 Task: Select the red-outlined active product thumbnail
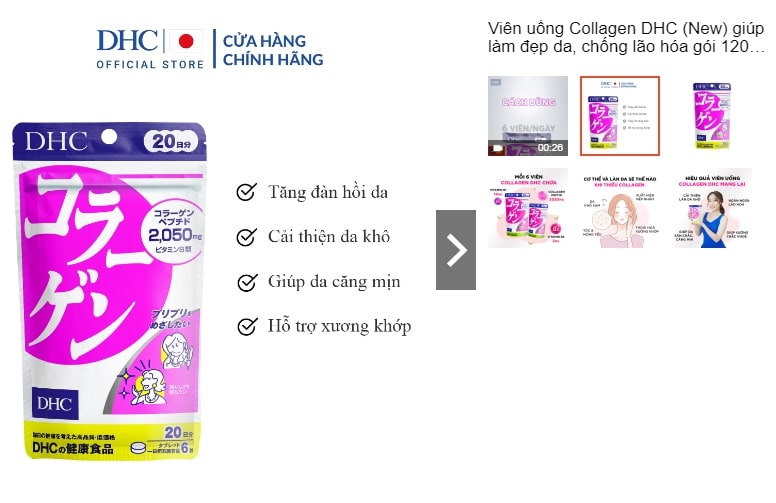[620, 116]
